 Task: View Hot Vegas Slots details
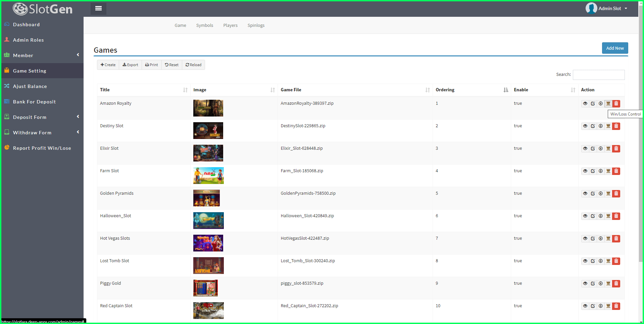click(x=585, y=238)
